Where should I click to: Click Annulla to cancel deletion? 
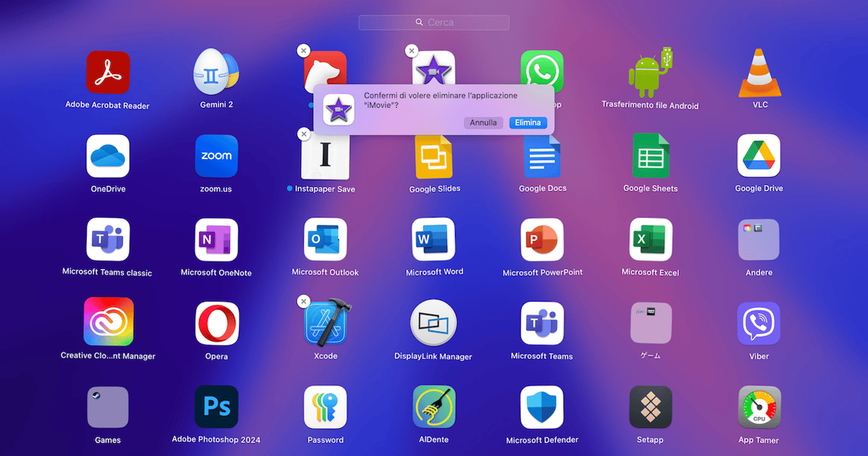(x=483, y=123)
